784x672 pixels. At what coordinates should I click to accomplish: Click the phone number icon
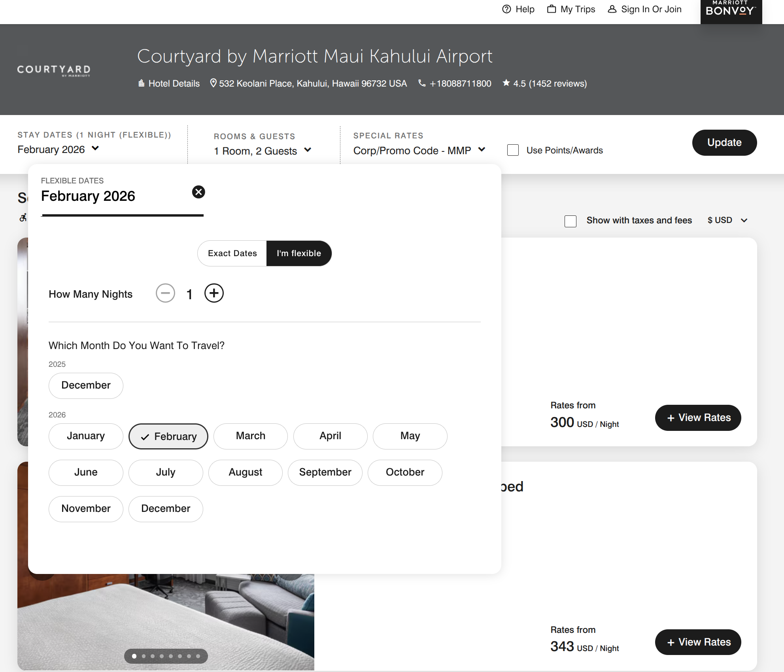(422, 83)
